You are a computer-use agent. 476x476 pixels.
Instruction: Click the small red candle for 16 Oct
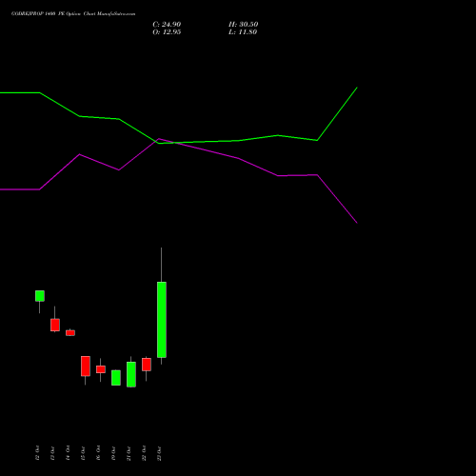(x=101, y=369)
